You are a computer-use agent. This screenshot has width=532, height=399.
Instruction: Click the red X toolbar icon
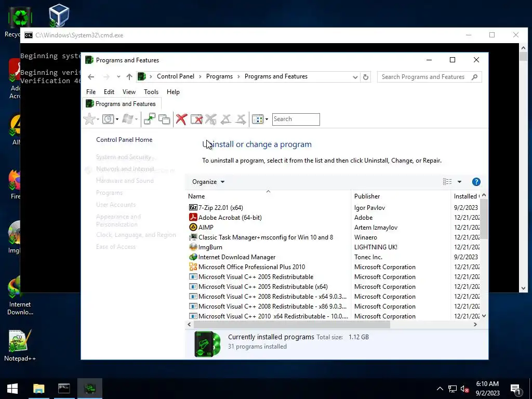(x=181, y=119)
